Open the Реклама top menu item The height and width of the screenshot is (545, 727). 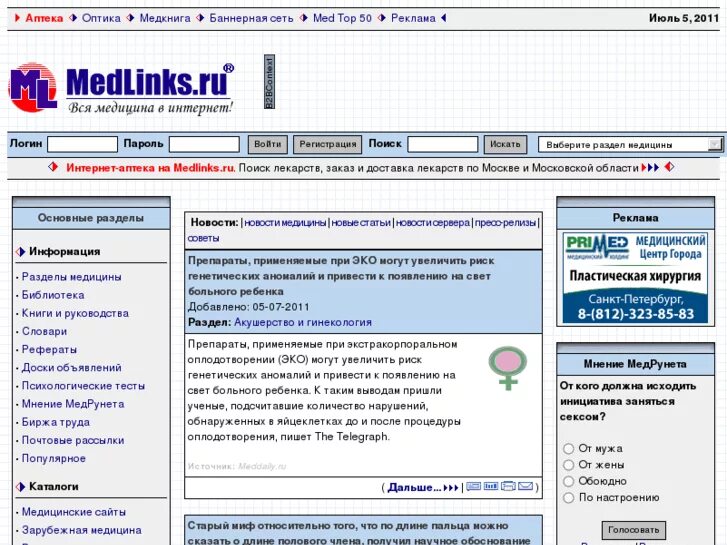413,18
